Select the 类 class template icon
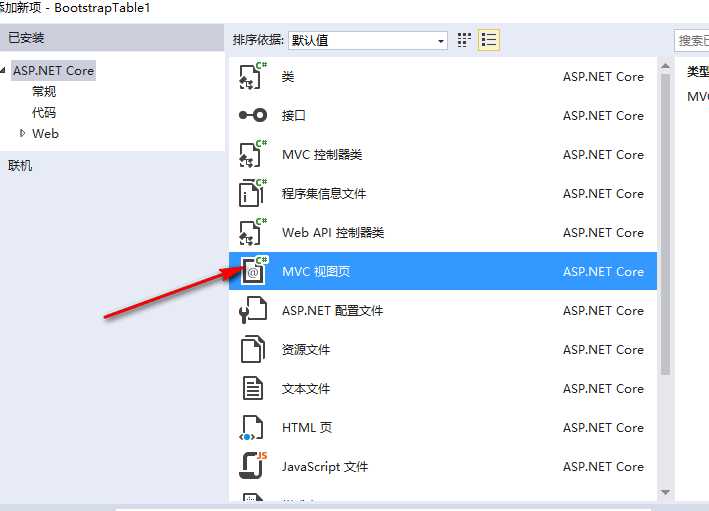Image resolution: width=709 pixels, height=511 pixels. [x=253, y=76]
